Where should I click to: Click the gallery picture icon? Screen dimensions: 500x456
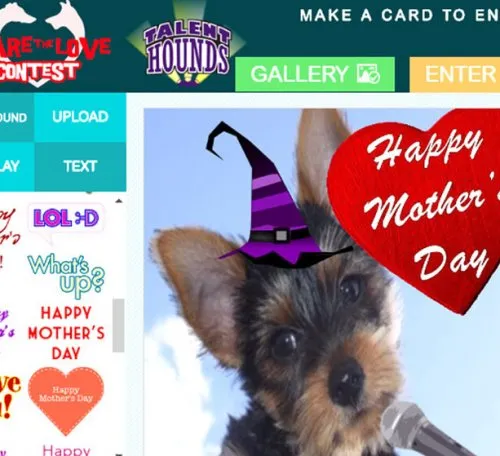(368, 74)
